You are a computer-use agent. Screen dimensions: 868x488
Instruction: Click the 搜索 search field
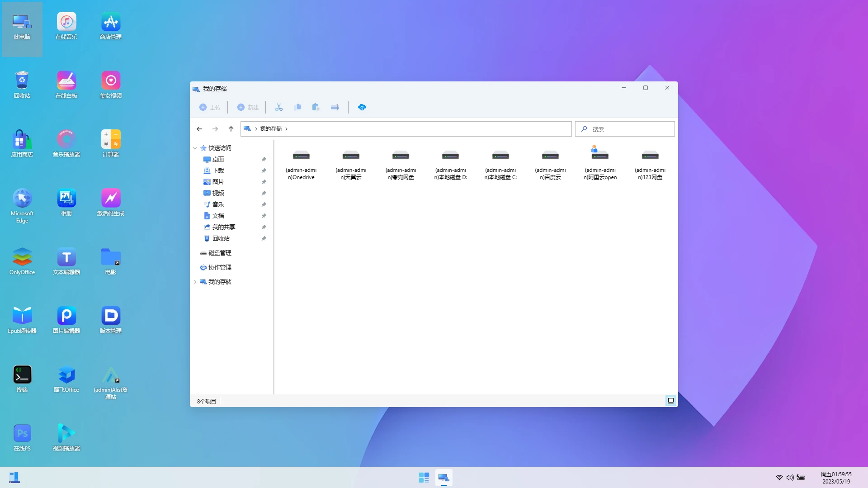[x=625, y=129]
